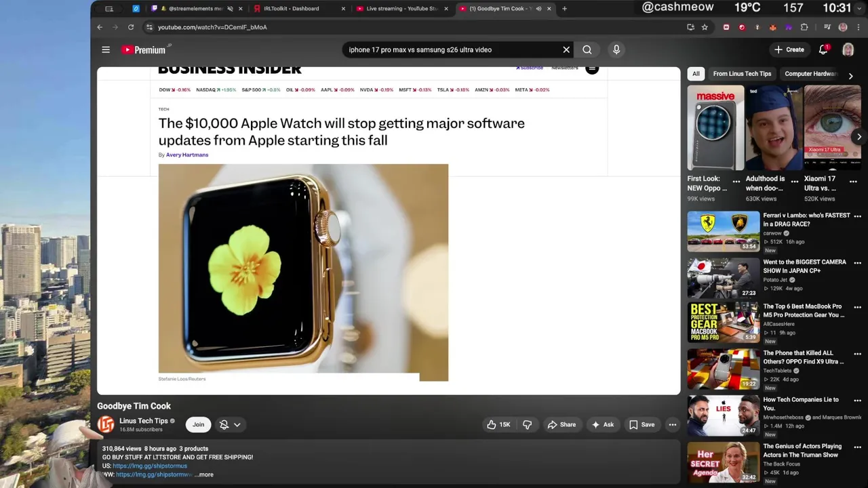Join Linus Tech Tips channel membership
The height and width of the screenshot is (488, 868).
(198, 425)
